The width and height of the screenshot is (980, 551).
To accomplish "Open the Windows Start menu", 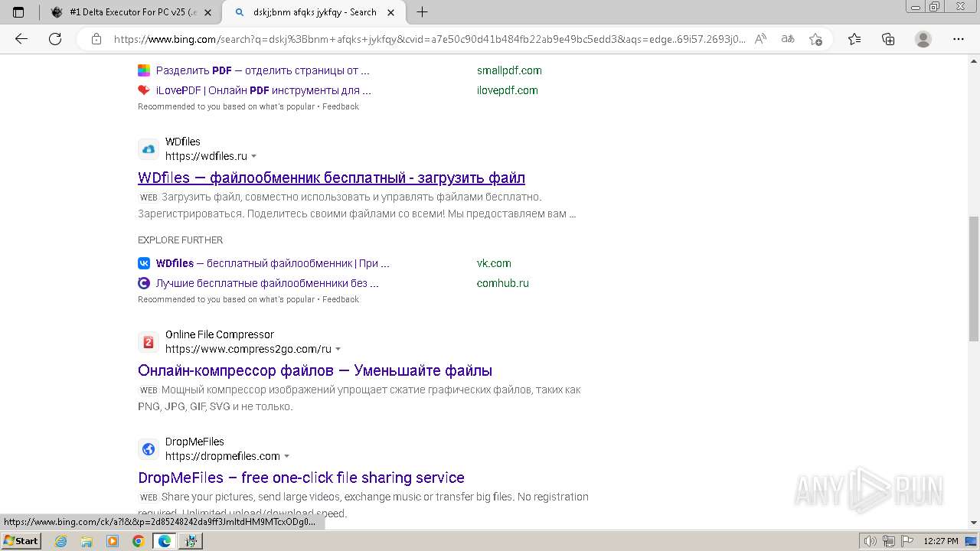I will pos(21,541).
